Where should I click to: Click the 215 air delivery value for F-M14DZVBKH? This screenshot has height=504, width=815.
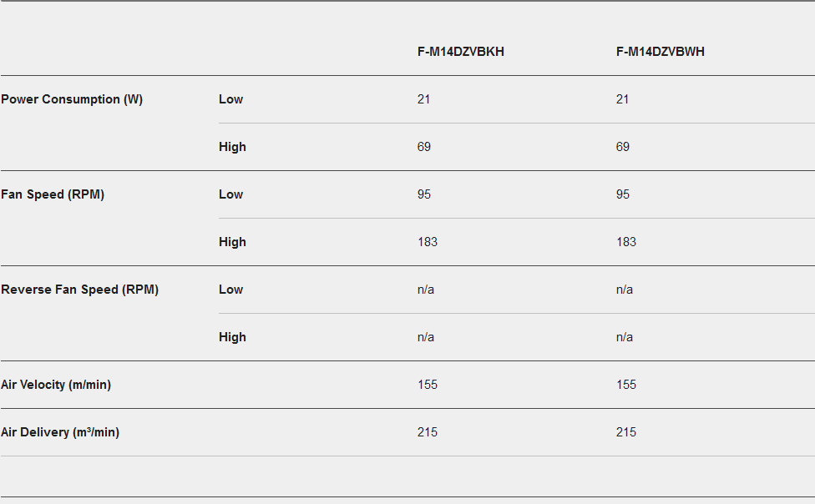click(x=428, y=432)
